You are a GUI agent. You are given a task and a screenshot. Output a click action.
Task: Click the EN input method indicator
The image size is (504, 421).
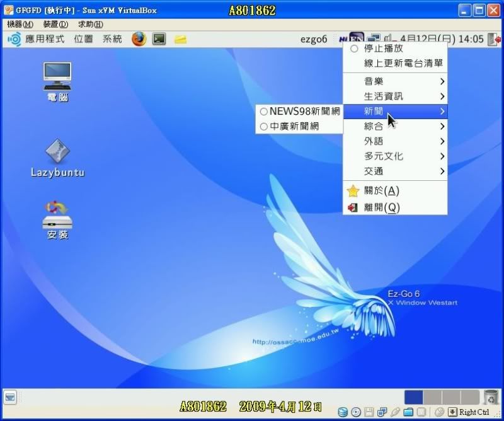click(x=357, y=37)
